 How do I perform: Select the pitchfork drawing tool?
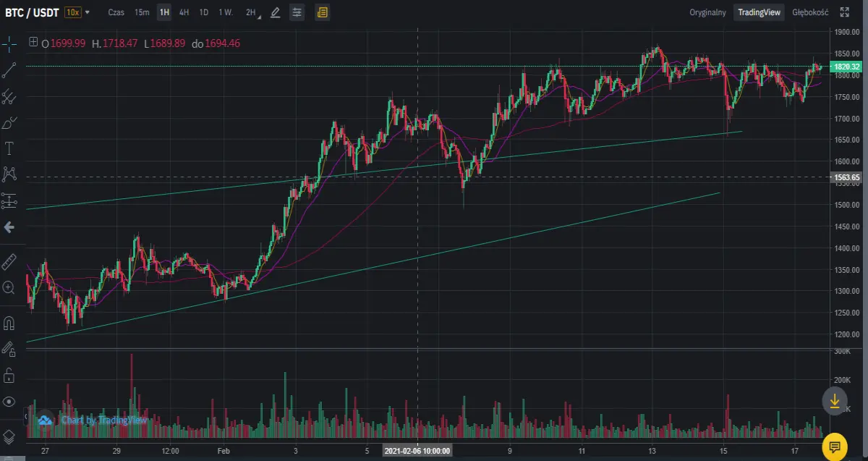9,96
